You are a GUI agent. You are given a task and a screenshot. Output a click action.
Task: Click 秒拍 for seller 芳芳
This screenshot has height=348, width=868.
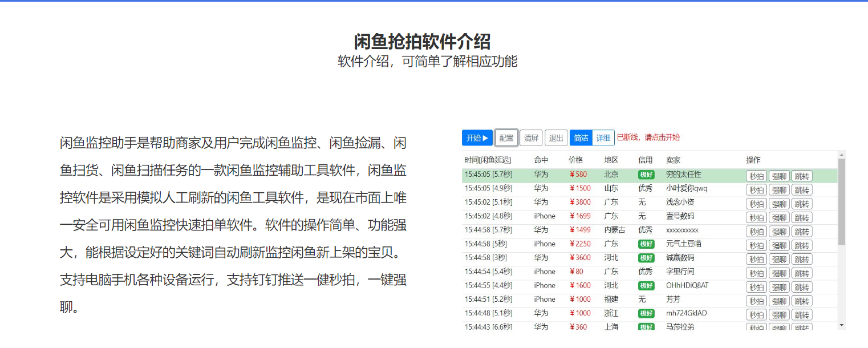[757, 301]
